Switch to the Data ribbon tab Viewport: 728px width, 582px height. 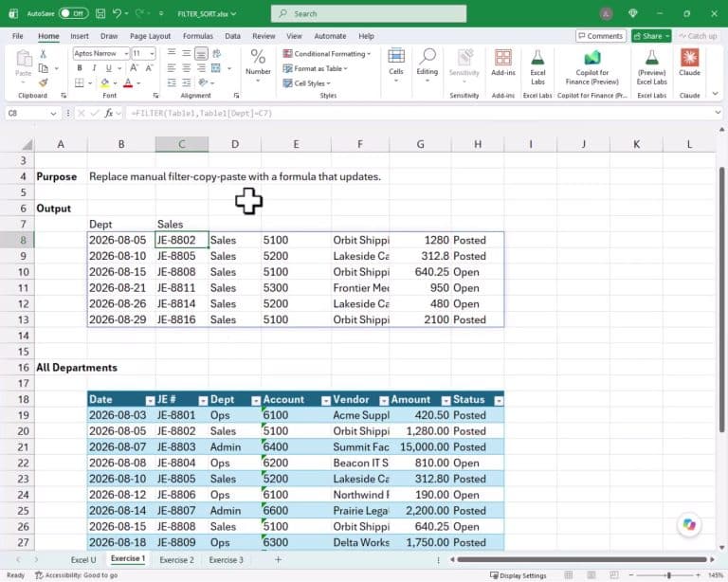[232, 36]
